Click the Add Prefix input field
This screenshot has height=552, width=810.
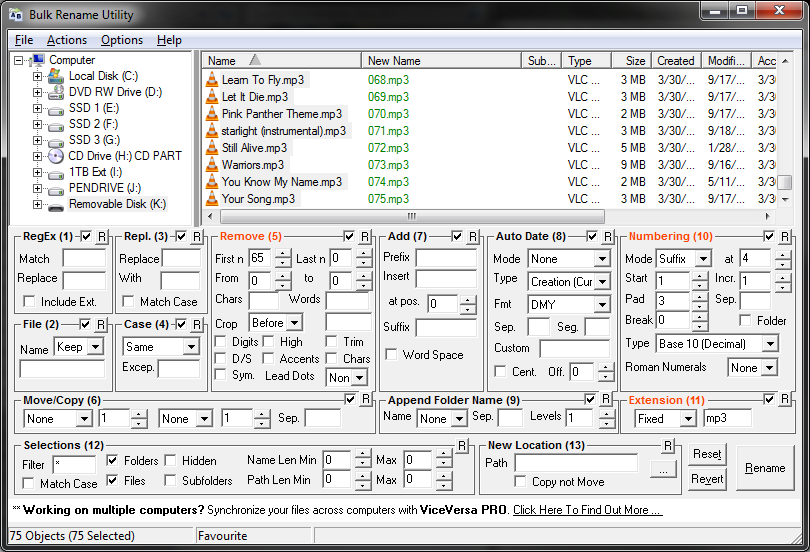coord(446,258)
